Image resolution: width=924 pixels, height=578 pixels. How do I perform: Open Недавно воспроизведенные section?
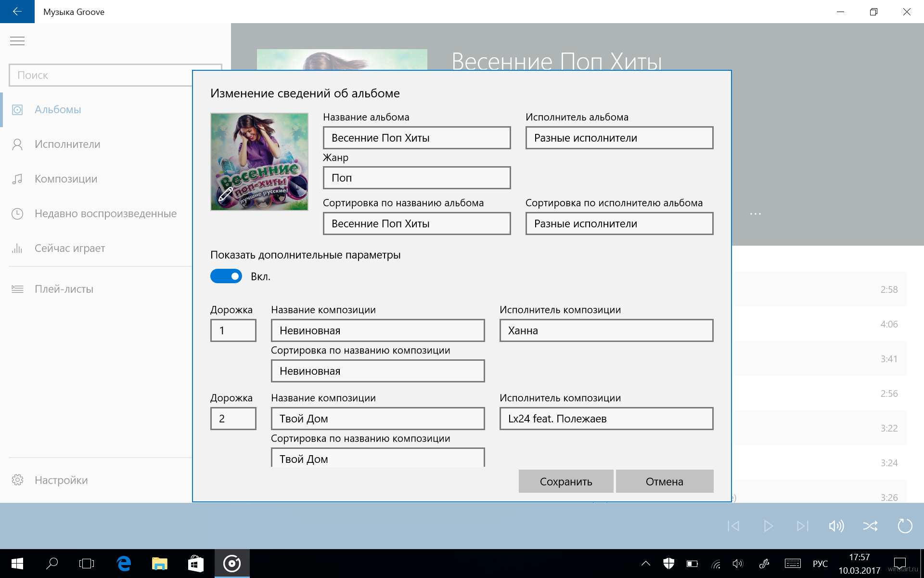point(105,214)
